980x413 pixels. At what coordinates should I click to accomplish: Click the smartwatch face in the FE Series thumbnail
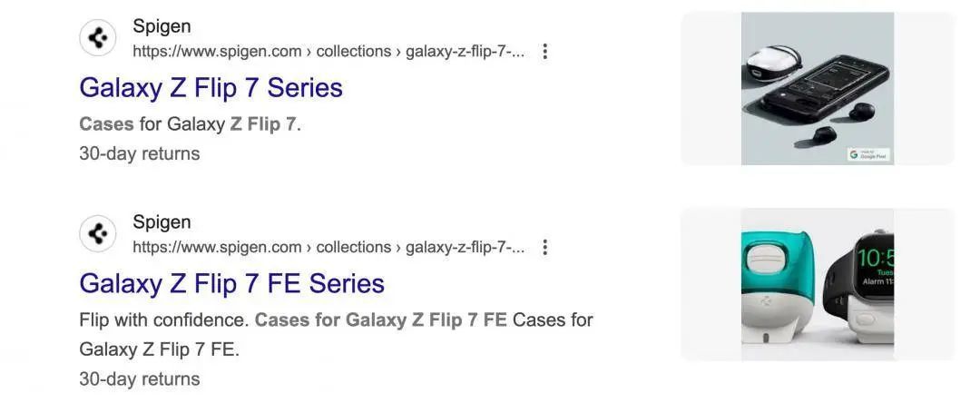click(875, 263)
